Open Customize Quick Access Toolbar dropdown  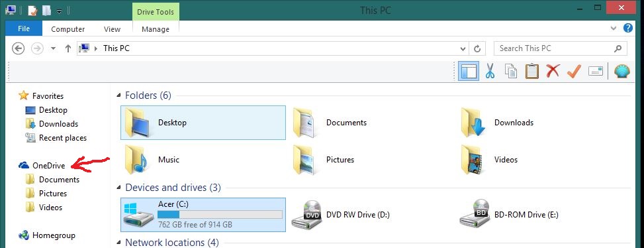[59, 11]
